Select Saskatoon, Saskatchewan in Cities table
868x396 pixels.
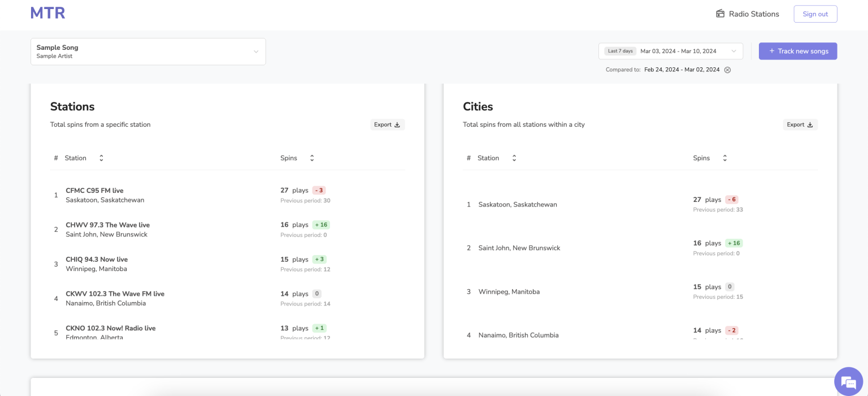tap(517, 204)
